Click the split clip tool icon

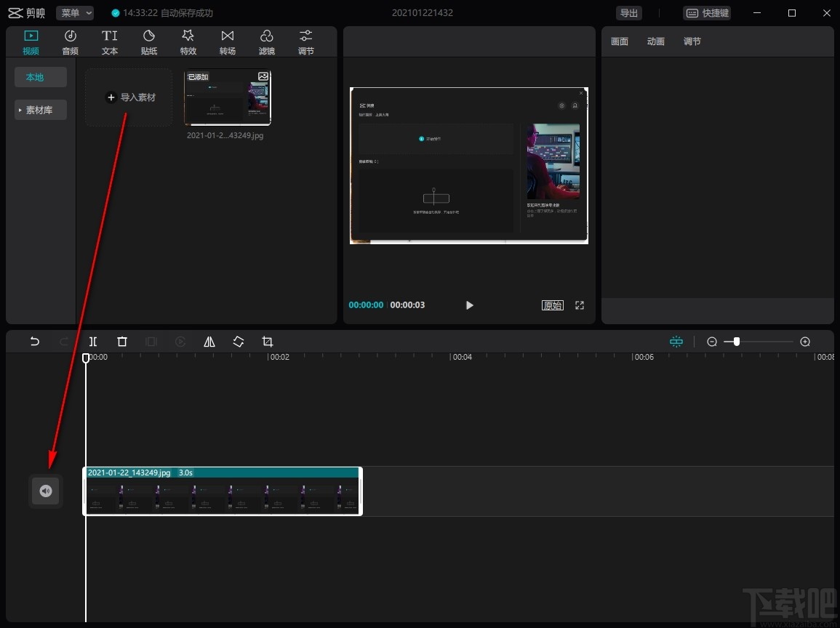click(x=93, y=342)
